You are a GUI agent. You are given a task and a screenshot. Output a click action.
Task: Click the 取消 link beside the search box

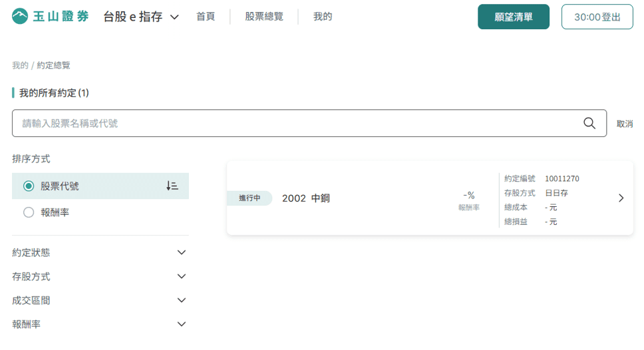point(624,124)
